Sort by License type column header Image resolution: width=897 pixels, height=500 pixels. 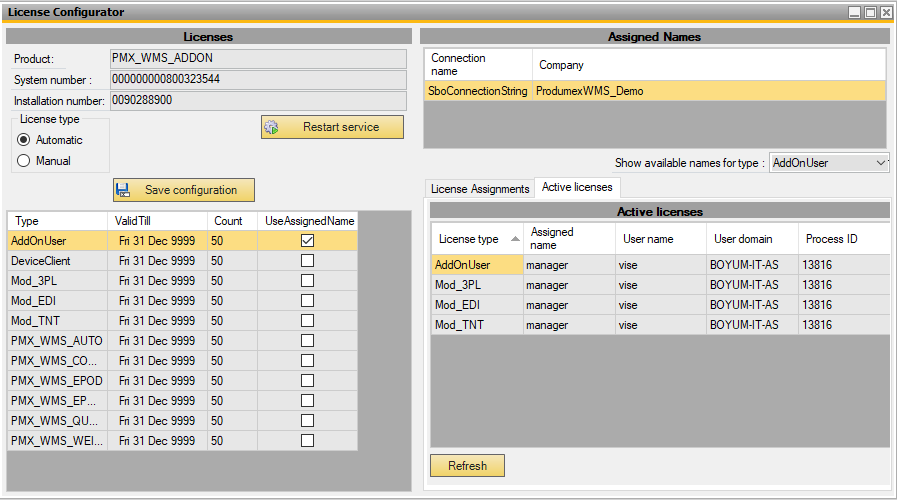(x=476, y=239)
